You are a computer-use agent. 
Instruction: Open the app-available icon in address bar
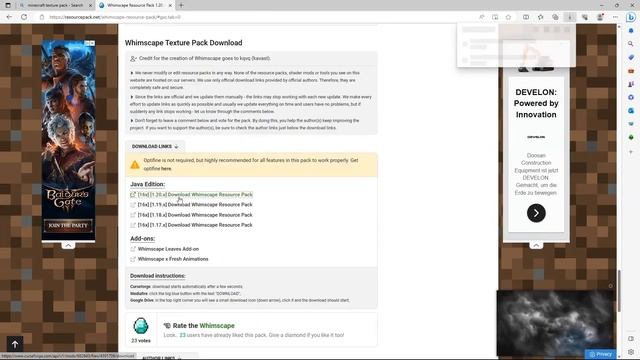495,17
